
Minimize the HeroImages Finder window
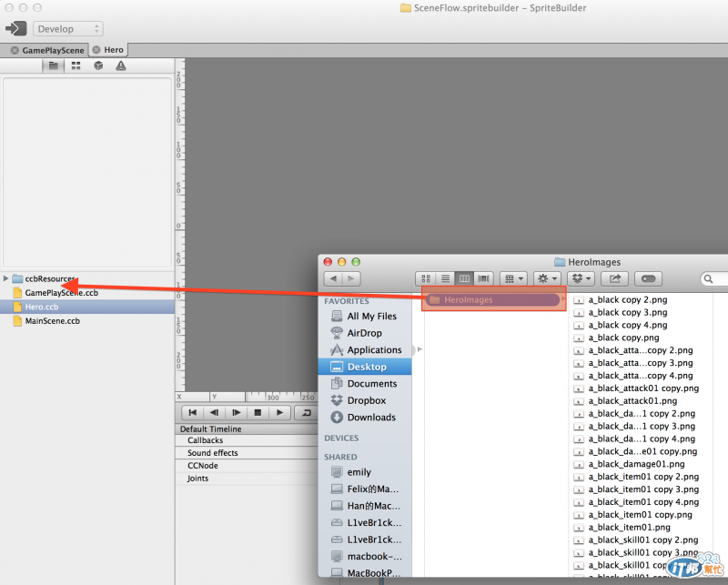pos(342,262)
